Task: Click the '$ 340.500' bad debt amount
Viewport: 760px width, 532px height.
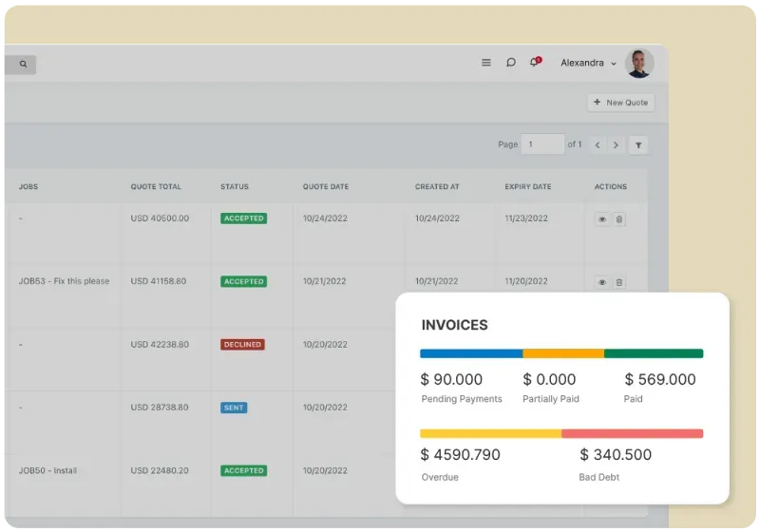Action: [x=616, y=454]
